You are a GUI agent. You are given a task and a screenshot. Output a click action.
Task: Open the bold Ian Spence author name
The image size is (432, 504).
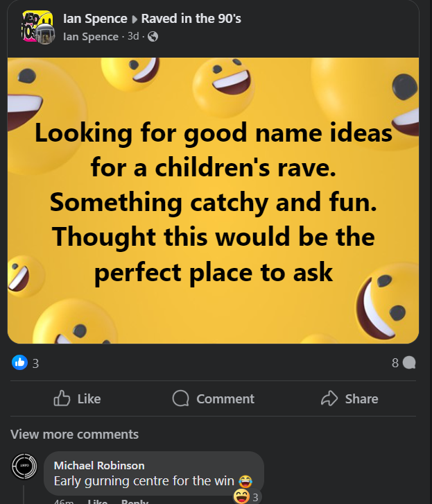coord(95,19)
